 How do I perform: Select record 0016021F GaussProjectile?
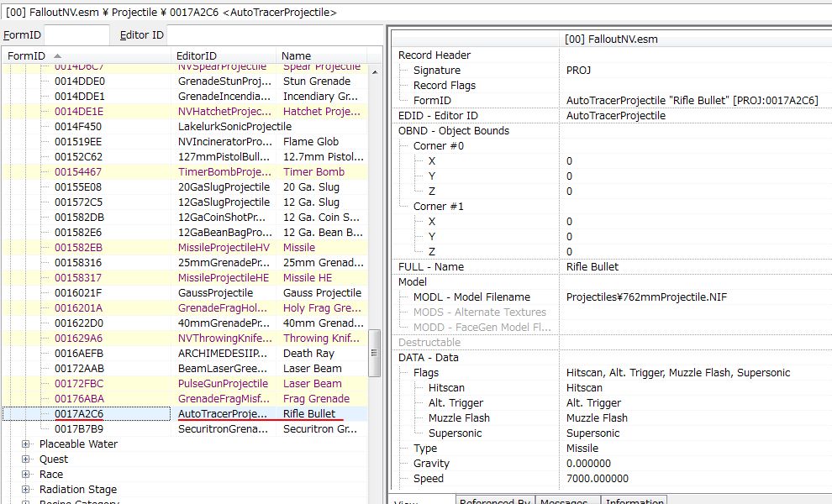(185, 293)
